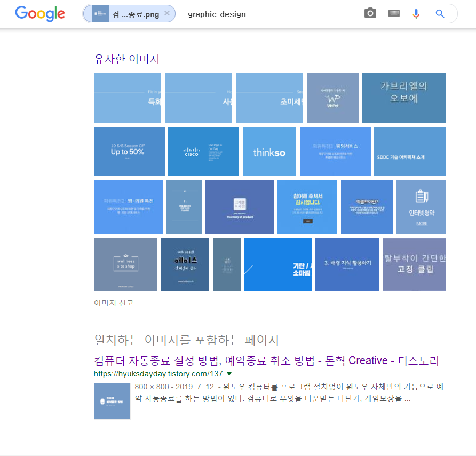This screenshot has height=456, width=476.
Task: Click the graphic design search field
Action: pyautogui.click(x=270, y=14)
